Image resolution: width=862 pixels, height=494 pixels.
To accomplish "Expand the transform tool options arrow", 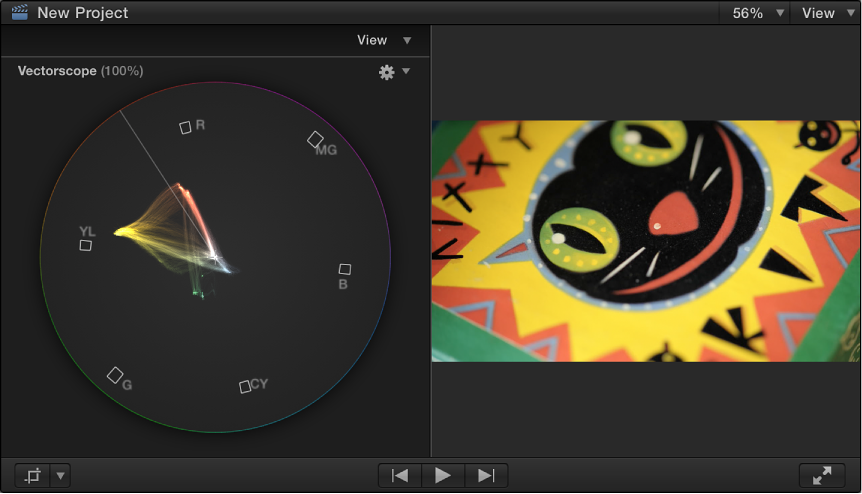I will pyautogui.click(x=60, y=476).
